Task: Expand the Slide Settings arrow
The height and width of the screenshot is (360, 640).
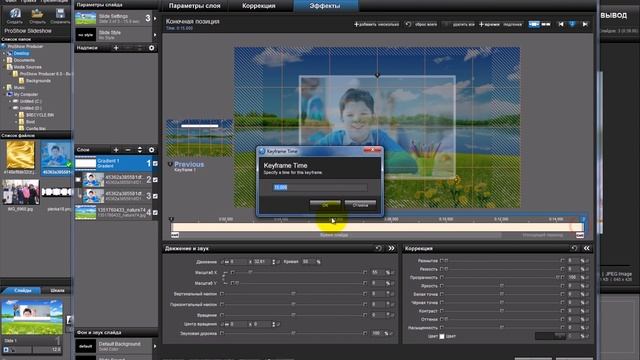Action: click(x=155, y=18)
